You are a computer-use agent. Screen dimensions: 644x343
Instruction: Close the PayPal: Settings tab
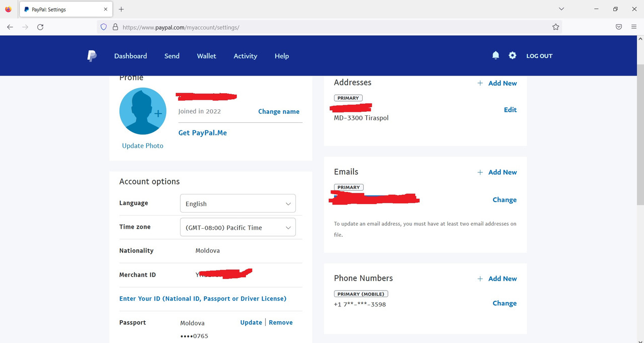(x=106, y=9)
